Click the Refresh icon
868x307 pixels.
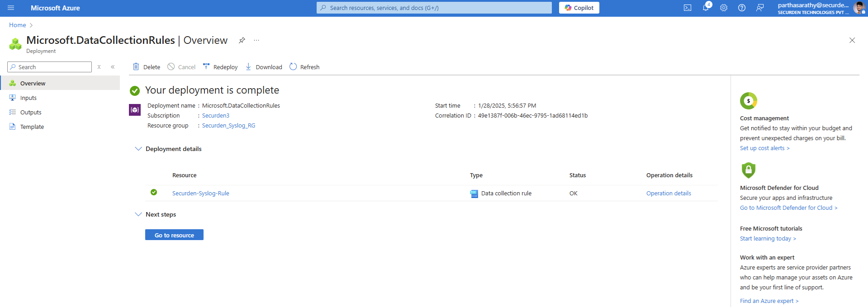pos(293,66)
